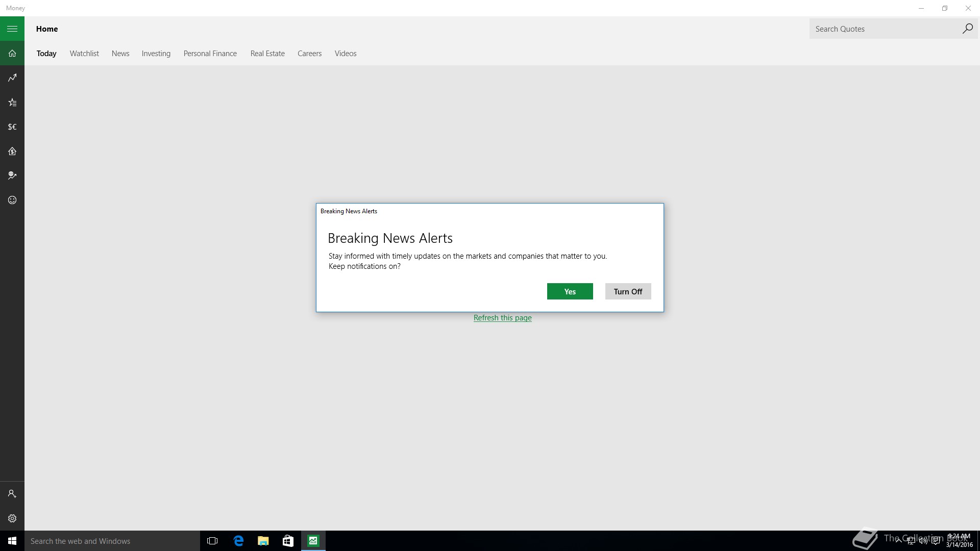Click the Refresh this page link
This screenshot has height=551, width=980.
(x=503, y=318)
